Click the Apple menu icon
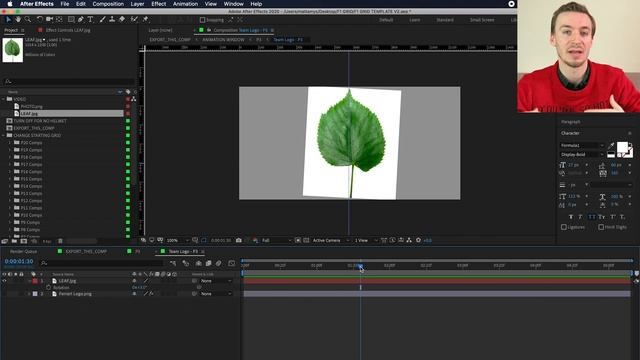The image size is (640, 360). click(10, 4)
